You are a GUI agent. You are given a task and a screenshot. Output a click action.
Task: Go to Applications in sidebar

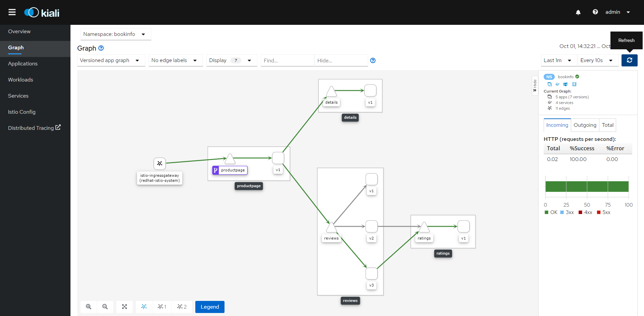(35, 64)
